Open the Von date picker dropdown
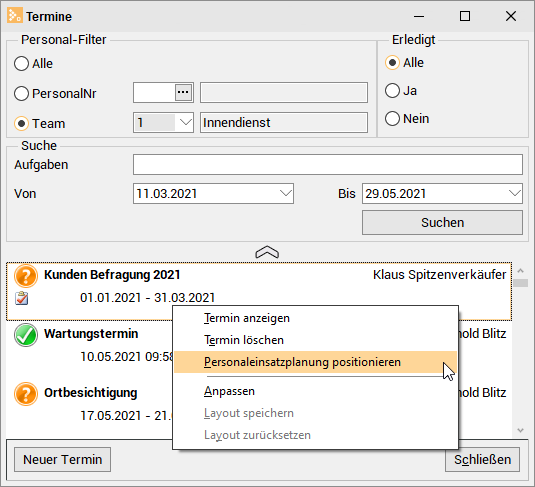 [x=286, y=194]
